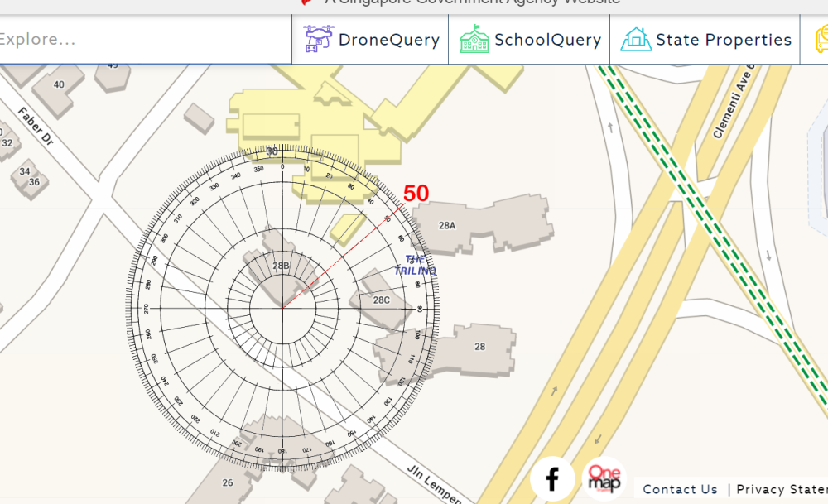The width and height of the screenshot is (828, 504).
Task: Open OneMap's Facebook page icon
Action: pos(552,478)
